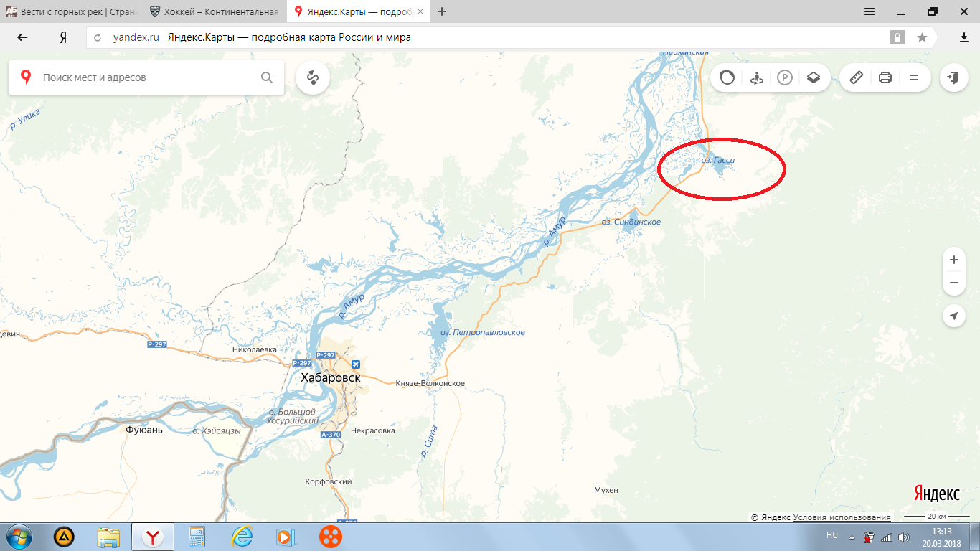Screen dimensions: 980x551
Task: Open the map layers selector
Action: [x=813, y=77]
